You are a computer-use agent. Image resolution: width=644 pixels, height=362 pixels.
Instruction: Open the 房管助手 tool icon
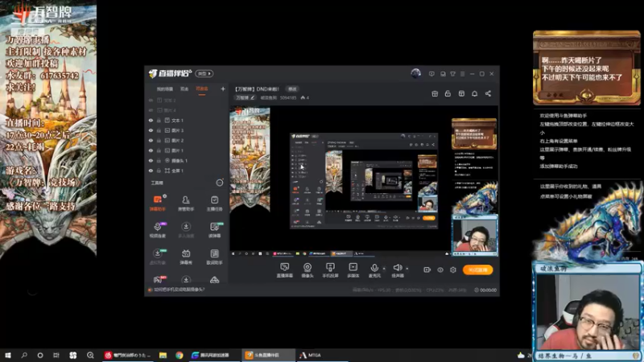[x=186, y=203]
